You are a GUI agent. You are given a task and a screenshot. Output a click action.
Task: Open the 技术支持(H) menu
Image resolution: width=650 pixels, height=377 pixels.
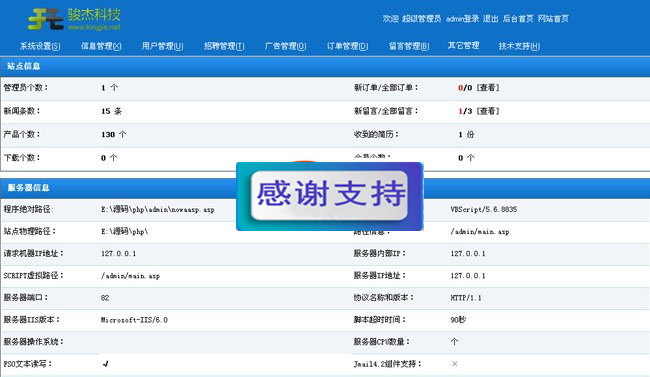(x=519, y=46)
